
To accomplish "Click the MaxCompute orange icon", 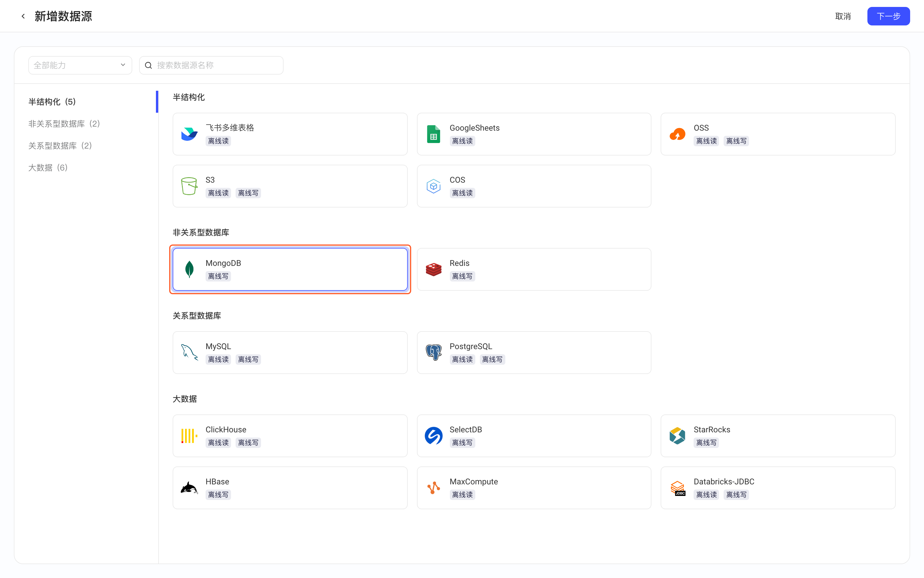I will [x=433, y=488].
